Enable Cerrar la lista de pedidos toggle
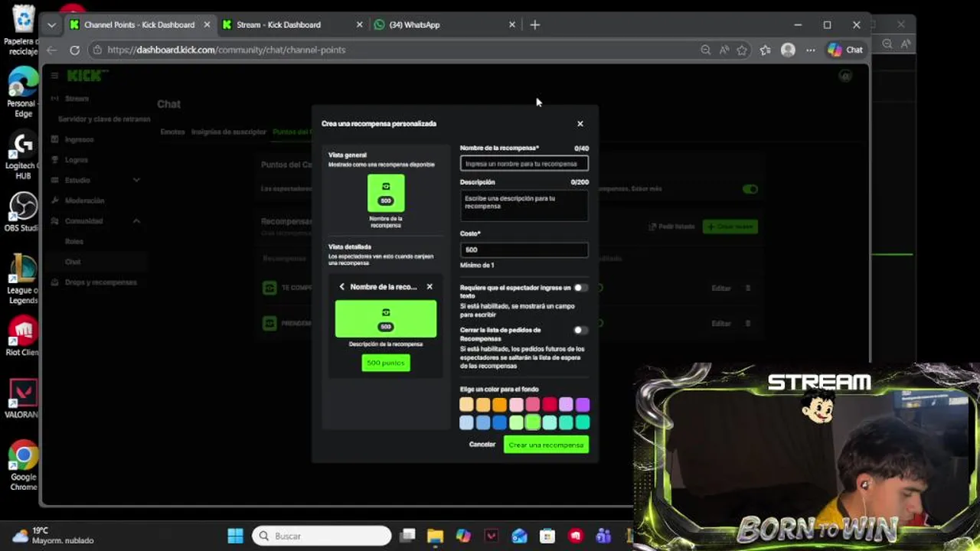This screenshot has width=980, height=551. (580, 331)
